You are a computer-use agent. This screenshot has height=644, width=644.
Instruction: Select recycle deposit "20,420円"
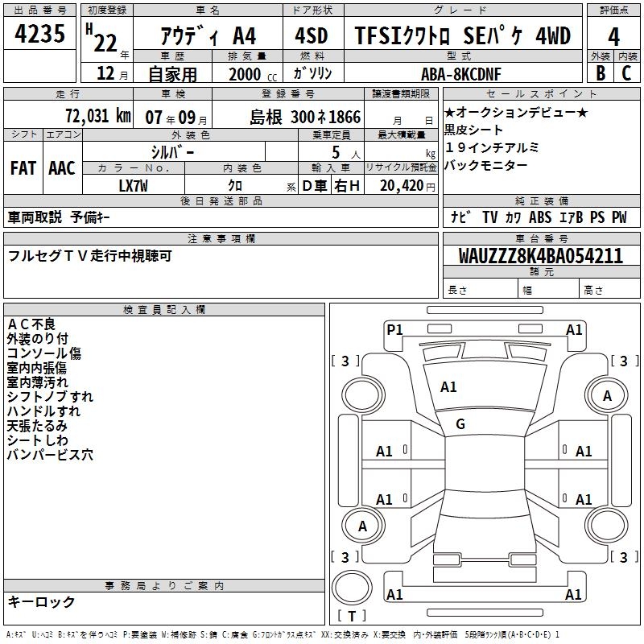[407, 186]
